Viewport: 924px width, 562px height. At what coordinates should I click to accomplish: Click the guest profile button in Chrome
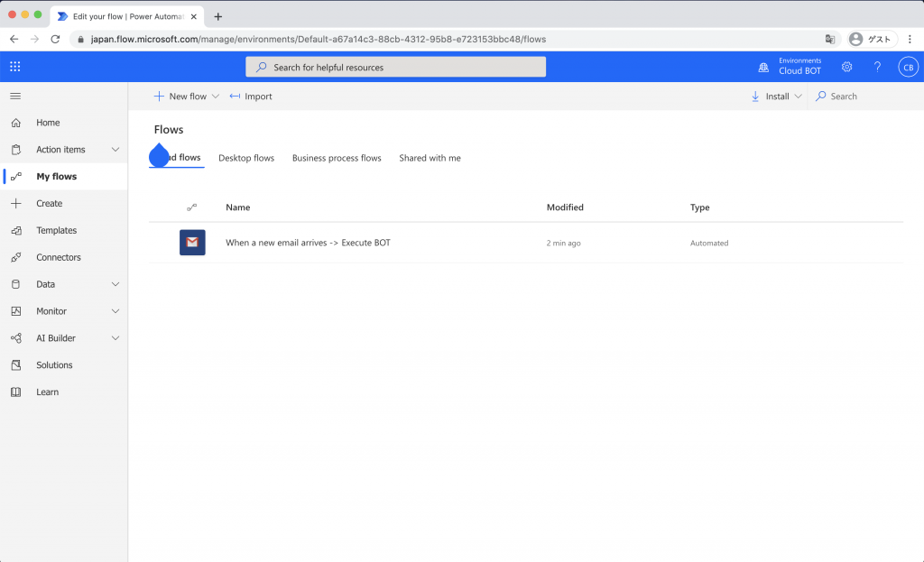point(873,39)
